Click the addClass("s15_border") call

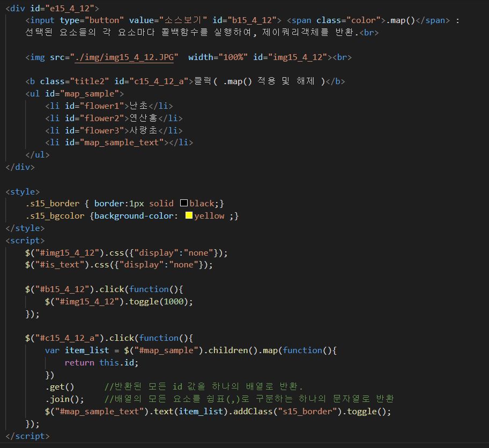tap(287, 411)
